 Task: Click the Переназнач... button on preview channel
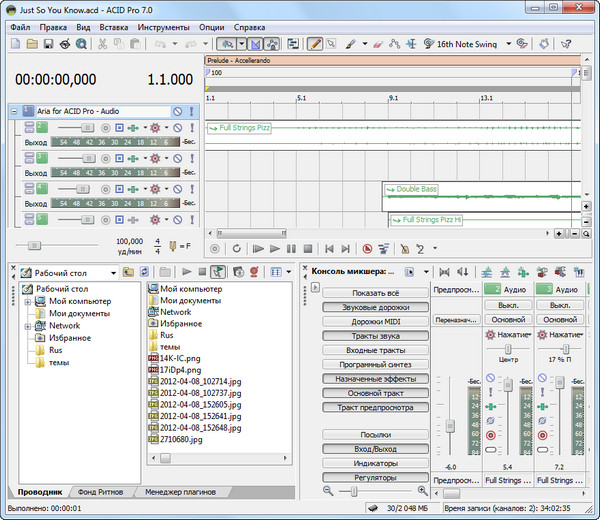click(455, 320)
